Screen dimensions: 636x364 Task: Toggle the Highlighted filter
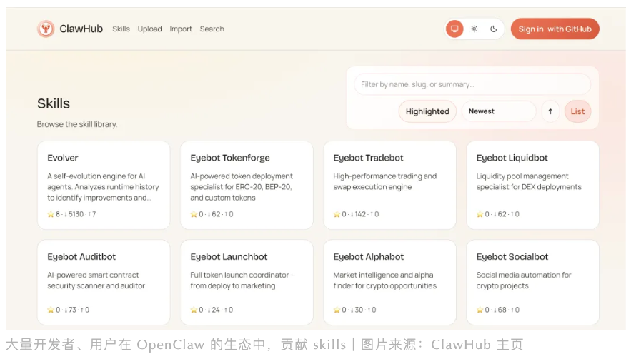pos(427,111)
